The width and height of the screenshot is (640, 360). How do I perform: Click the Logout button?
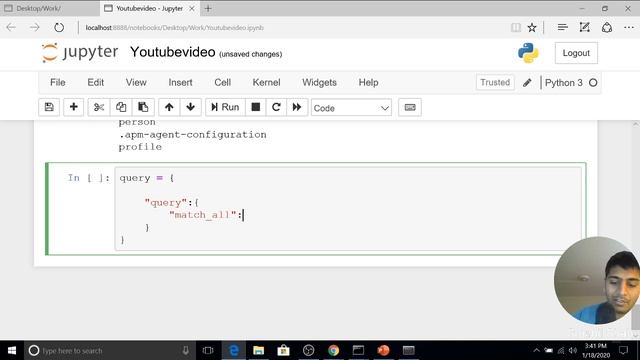[x=576, y=53]
